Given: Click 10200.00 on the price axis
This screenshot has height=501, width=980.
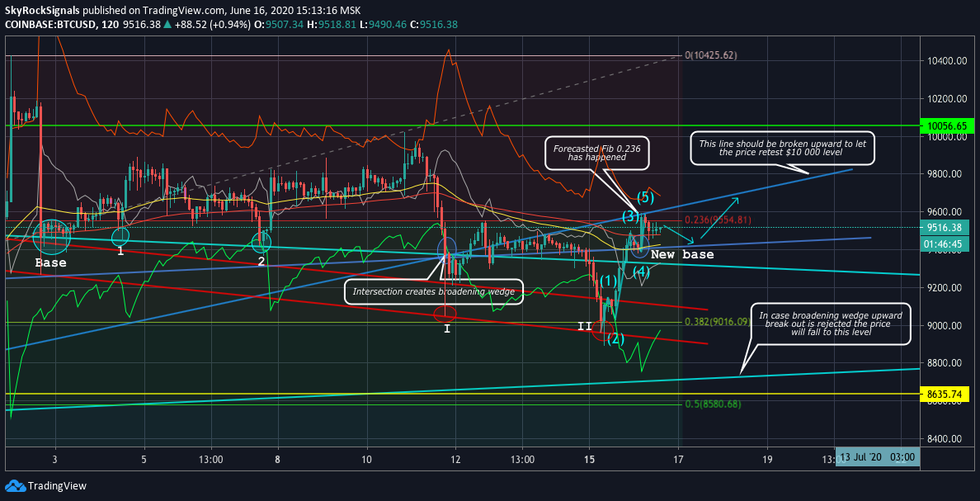Looking at the screenshot, I should coord(948,99).
